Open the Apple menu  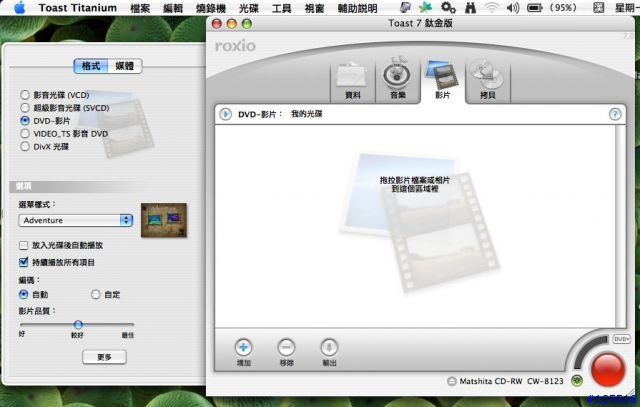[19, 7]
